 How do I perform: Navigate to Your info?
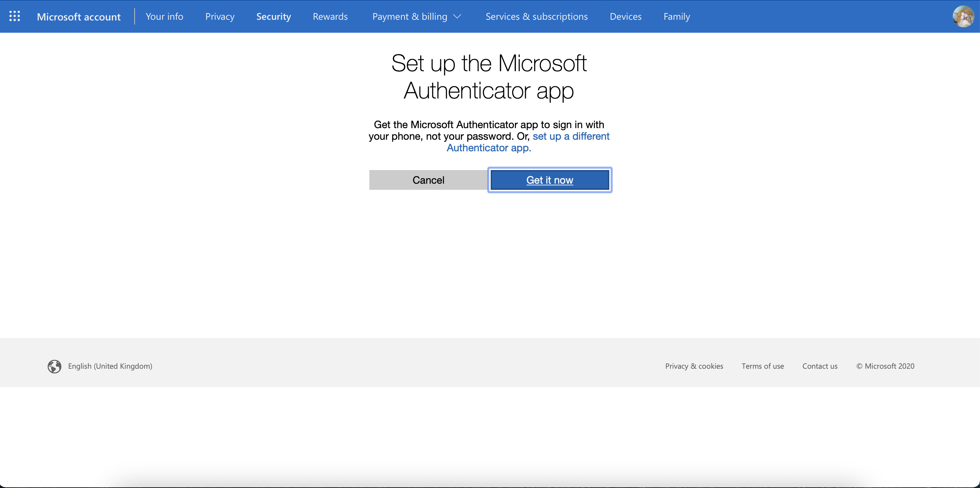164,16
